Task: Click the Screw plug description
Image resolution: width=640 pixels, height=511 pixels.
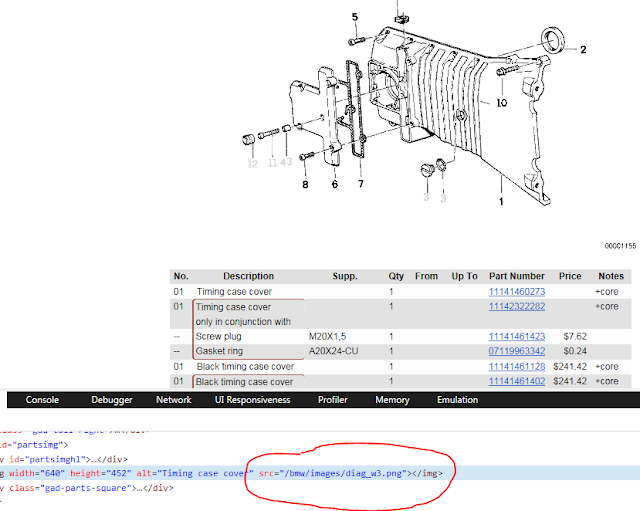Action: [x=218, y=336]
